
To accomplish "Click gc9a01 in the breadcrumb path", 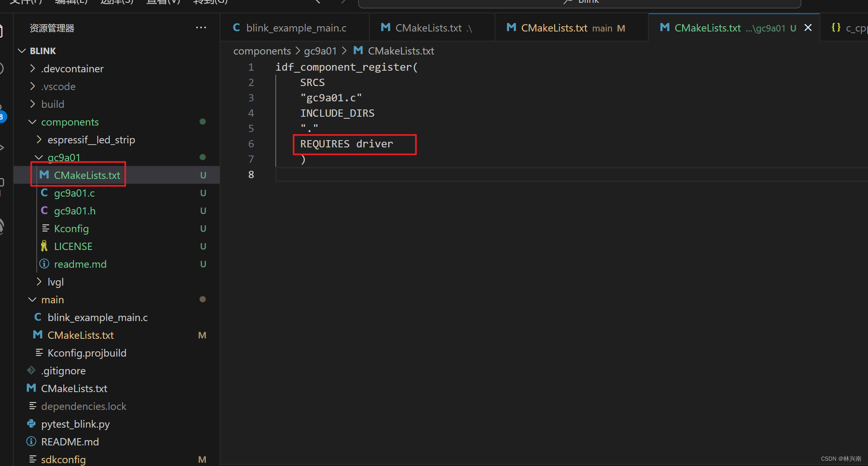I will 320,51.
